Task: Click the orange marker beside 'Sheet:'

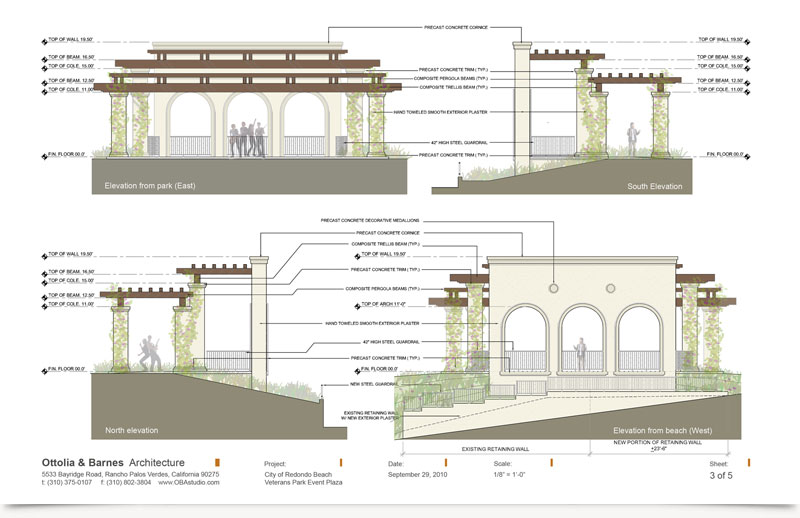Action: [x=741, y=463]
